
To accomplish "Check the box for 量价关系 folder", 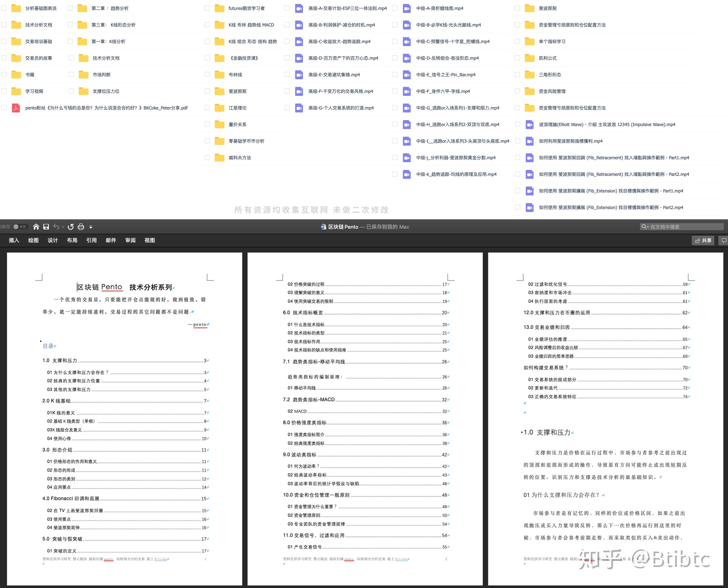I will (x=207, y=124).
